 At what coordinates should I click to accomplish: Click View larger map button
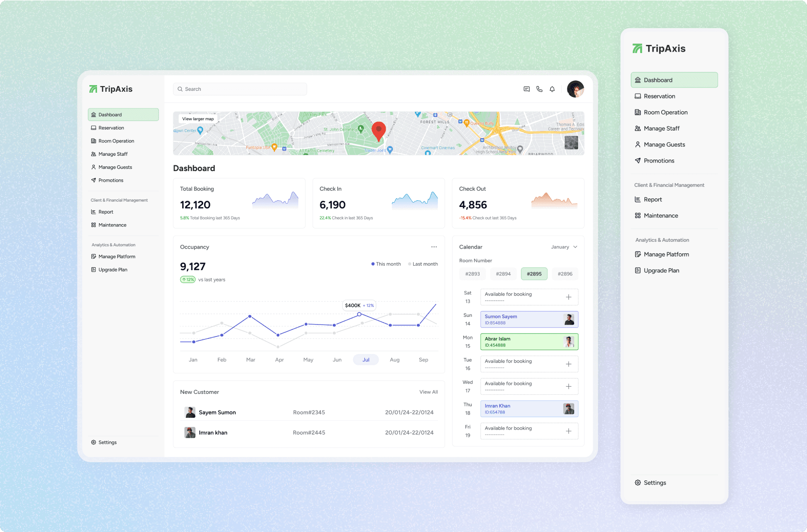(x=198, y=119)
